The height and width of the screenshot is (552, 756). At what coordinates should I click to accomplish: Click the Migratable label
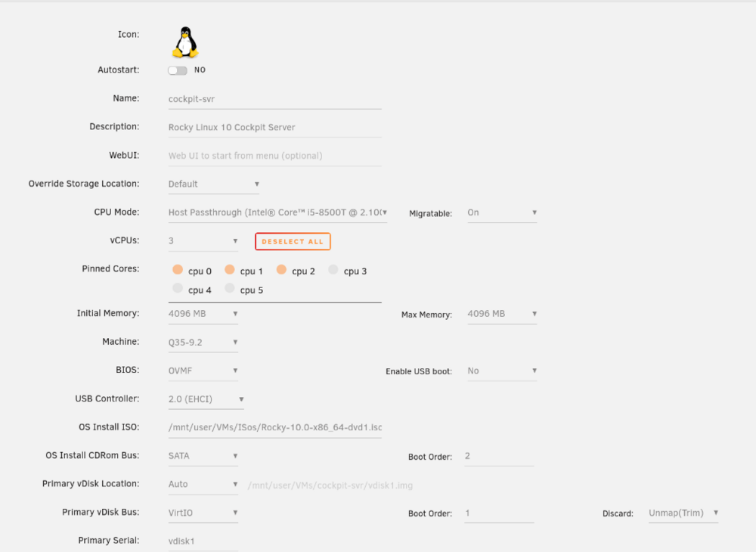(431, 213)
